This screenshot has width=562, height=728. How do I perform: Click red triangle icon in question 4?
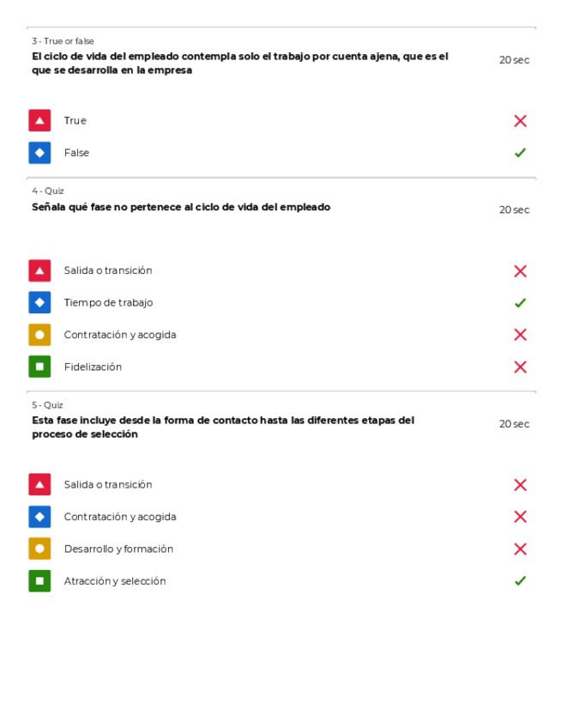pos(39,271)
